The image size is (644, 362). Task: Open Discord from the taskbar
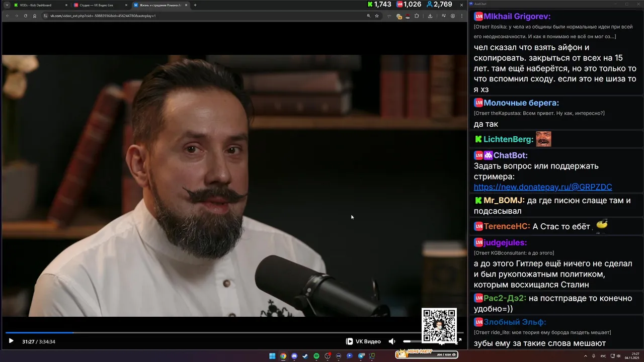[294, 356]
